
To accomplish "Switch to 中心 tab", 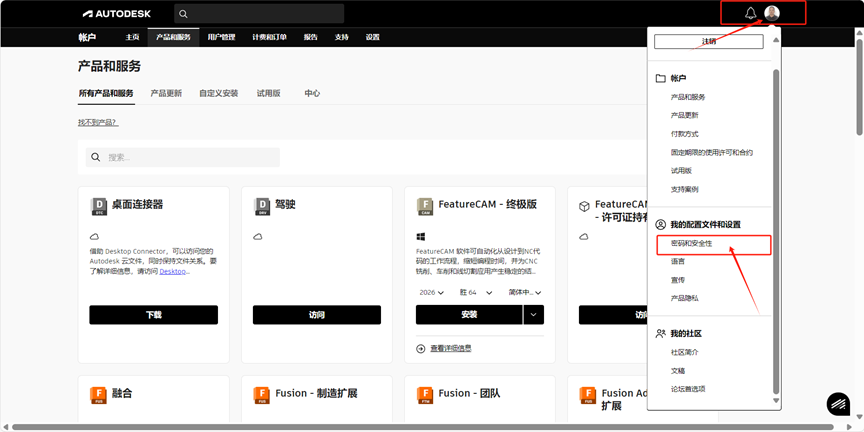I will pyautogui.click(x=312, y=93).
